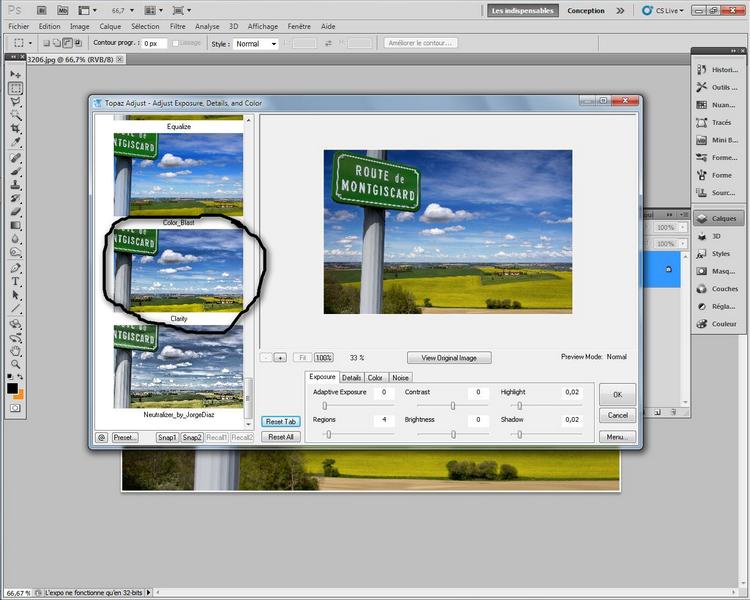Select the Magic Wand tool
Image resolution: width=750 pixels, height=600 pixels.
point(15,115)
